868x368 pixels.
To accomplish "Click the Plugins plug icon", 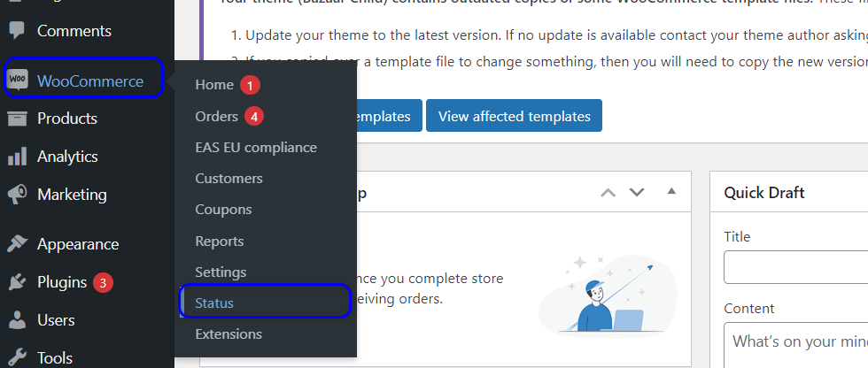I will pyautogui.click(x=17, y=282).
